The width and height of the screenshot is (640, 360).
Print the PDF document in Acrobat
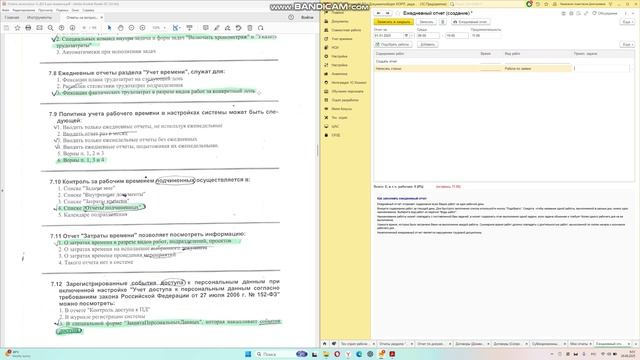pyautogui.click(x=28, y=28)
